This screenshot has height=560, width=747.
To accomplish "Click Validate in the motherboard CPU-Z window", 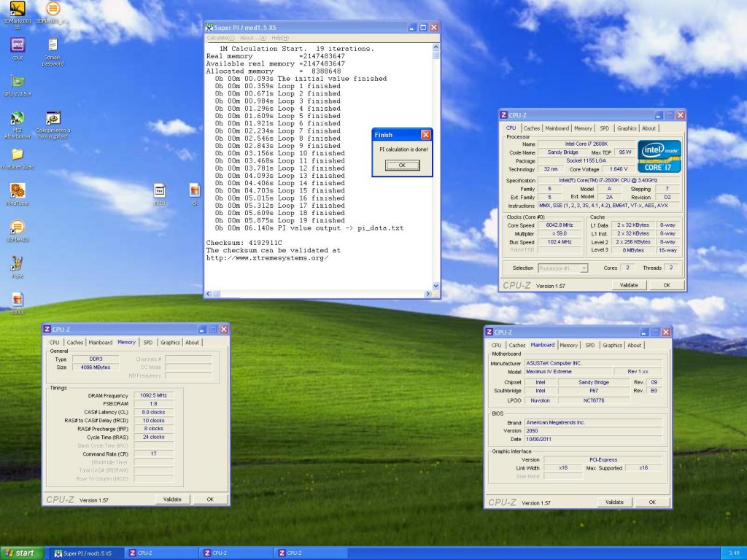I will pyautogui.click(x=614, y=502).
